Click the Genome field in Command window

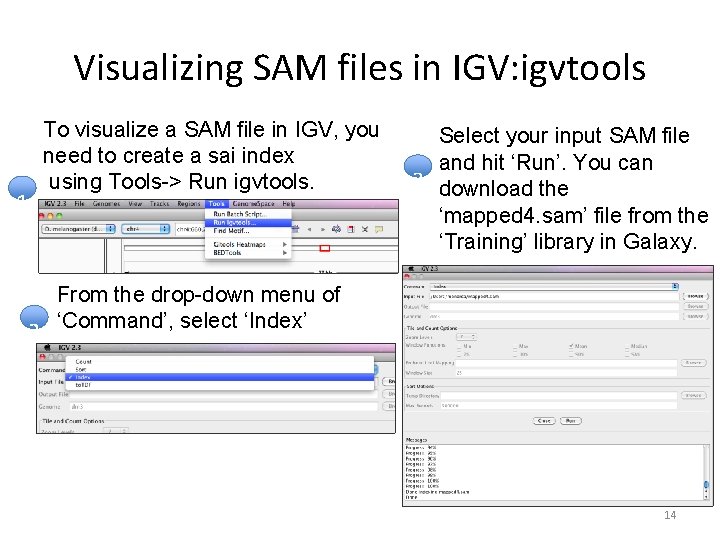coord(223,407)
